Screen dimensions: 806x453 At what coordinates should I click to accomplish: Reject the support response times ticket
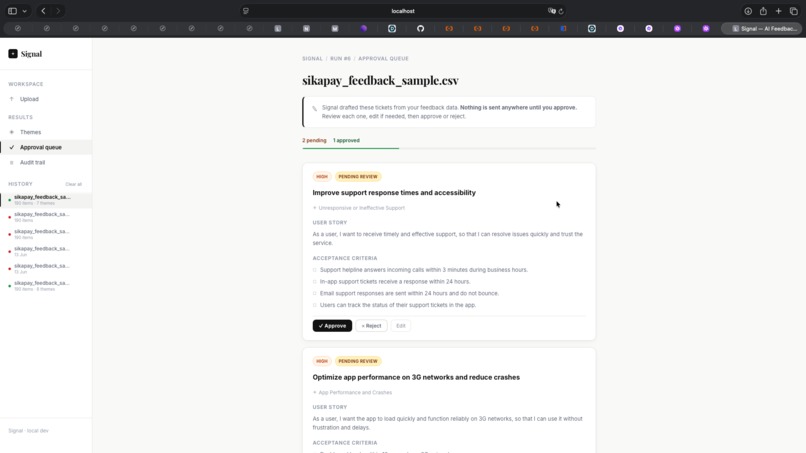(x=371, y=325)
